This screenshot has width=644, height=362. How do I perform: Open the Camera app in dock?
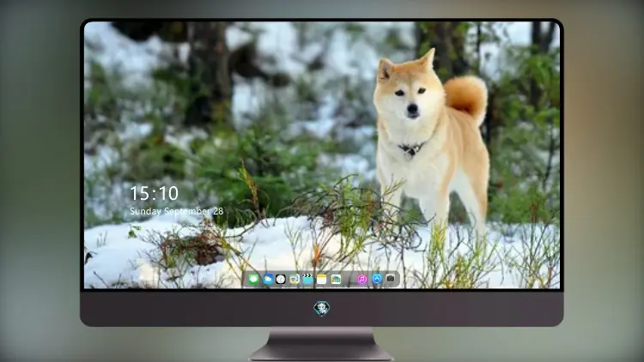pos(391,279)
